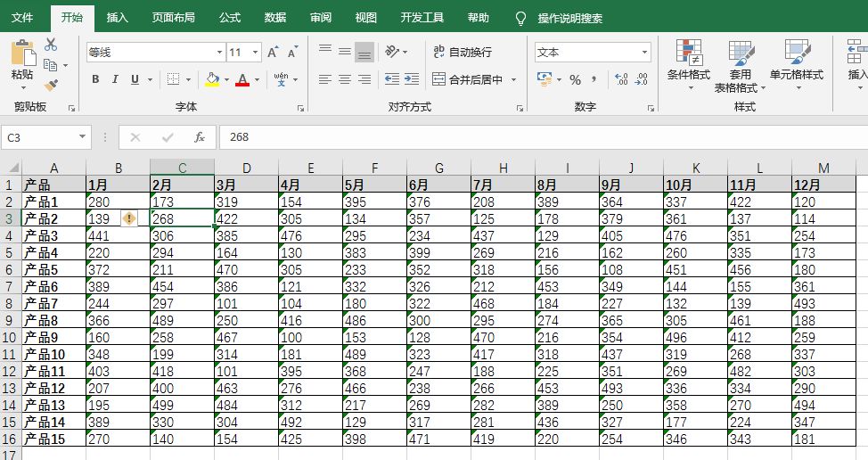Apply percent style format
This screenshot has width=868, height=460.
point(575,79)
